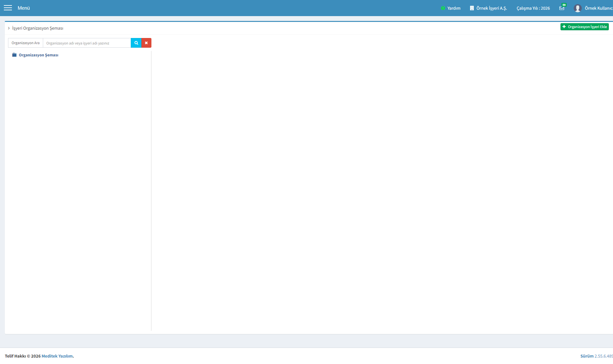Screen dimensions: 613x364
Task: Click the green Yardım help icon
Action: [x=443, y=8]
